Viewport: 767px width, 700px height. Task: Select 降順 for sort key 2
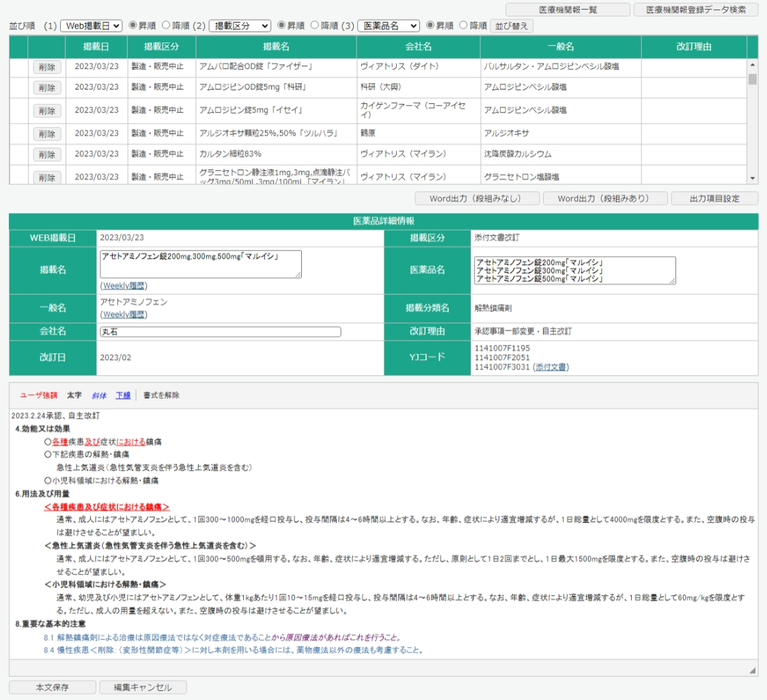(315, 25)
